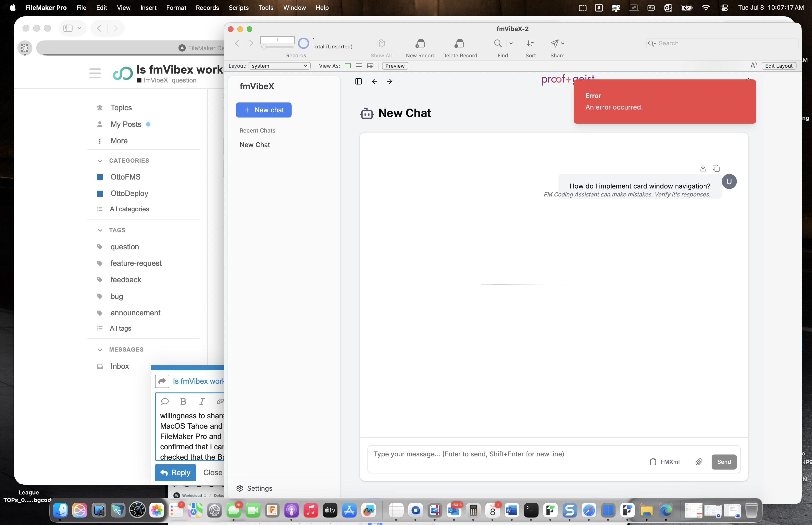Viewport: 812px width, 525px height.
Task: Click the reply-type share arrow icon in composer
Action: click(x=162, y=381)
